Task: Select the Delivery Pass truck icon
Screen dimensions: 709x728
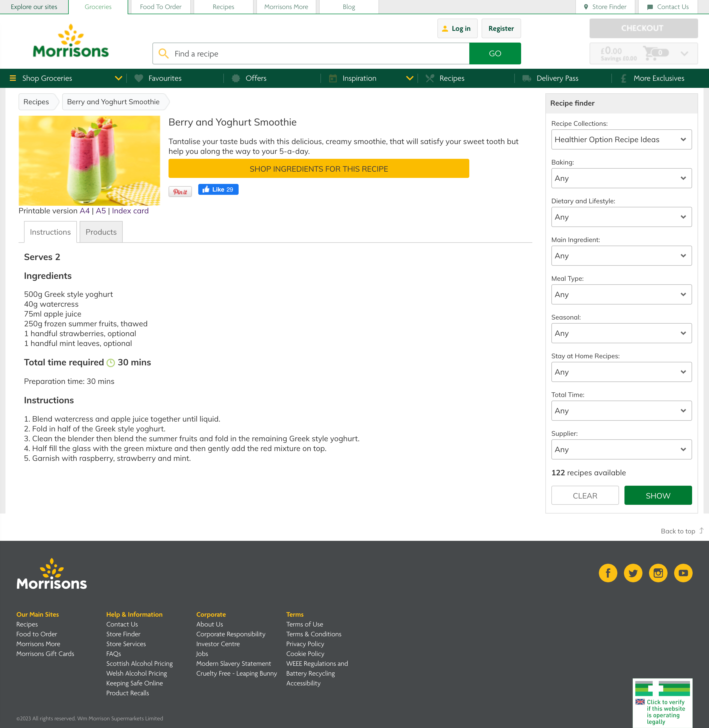Action: [x=527, y=78]
